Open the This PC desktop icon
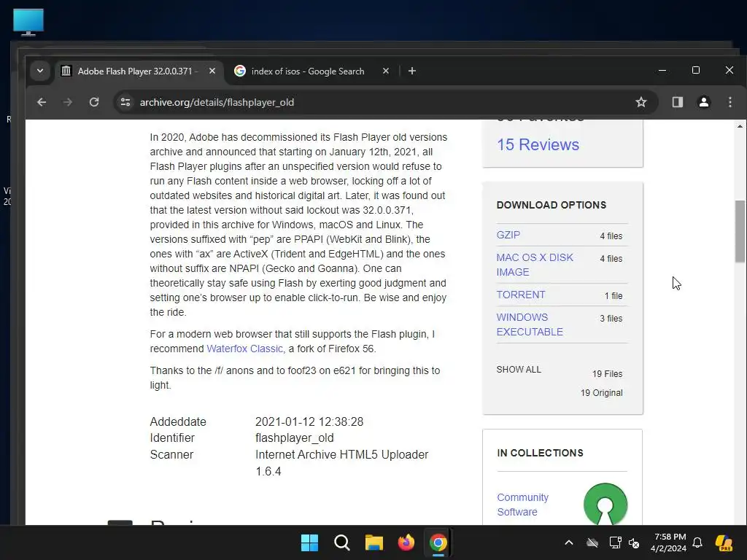Screen dimensions: 747x560 click(x=28, y=22)
